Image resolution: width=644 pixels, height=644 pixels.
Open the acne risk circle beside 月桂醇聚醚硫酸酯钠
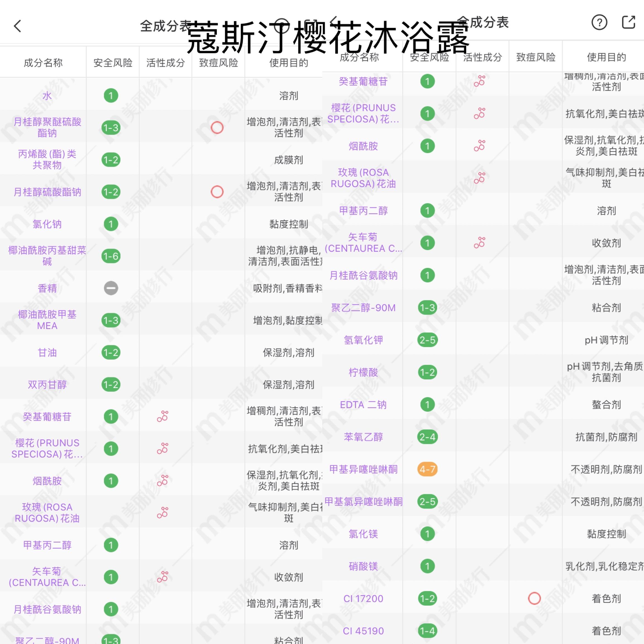(x=217, y=128)
